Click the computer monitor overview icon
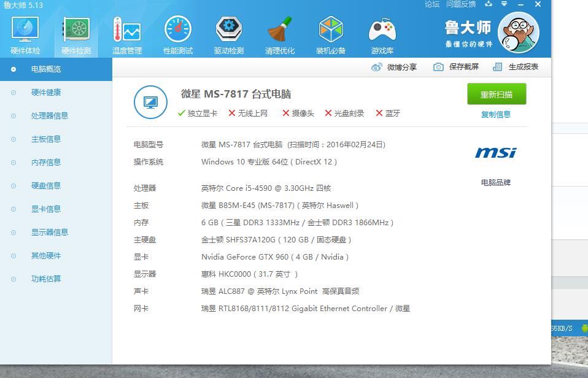Screen dimensions: 588x378 (150, 102)
